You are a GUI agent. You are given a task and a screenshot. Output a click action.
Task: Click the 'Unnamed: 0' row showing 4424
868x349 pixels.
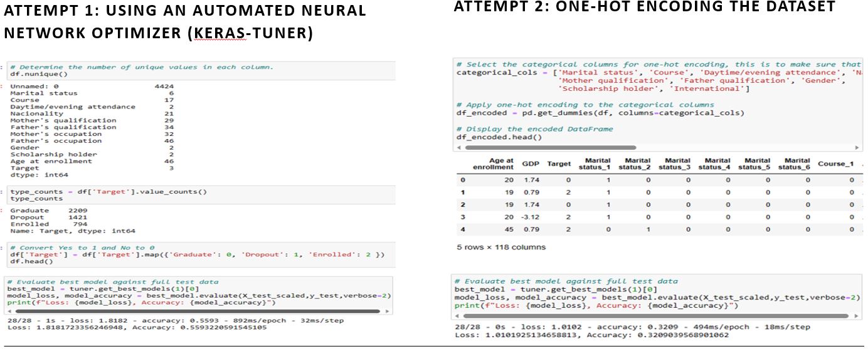coord(92,86)
